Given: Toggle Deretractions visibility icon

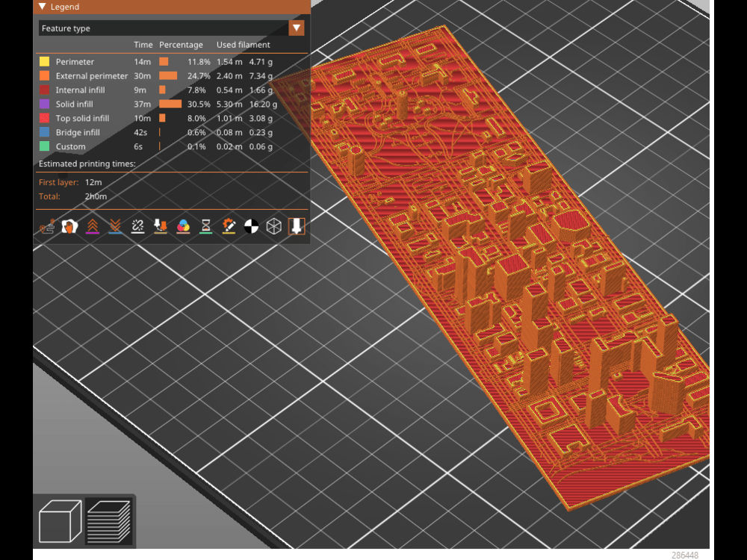Looking at the screenshot, I should click(115, 226).
